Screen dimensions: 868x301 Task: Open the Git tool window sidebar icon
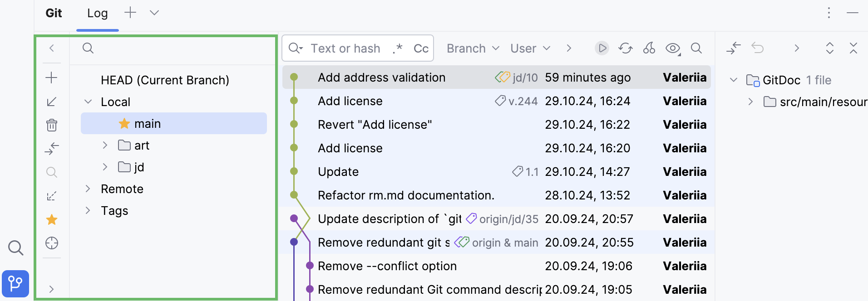15,284
